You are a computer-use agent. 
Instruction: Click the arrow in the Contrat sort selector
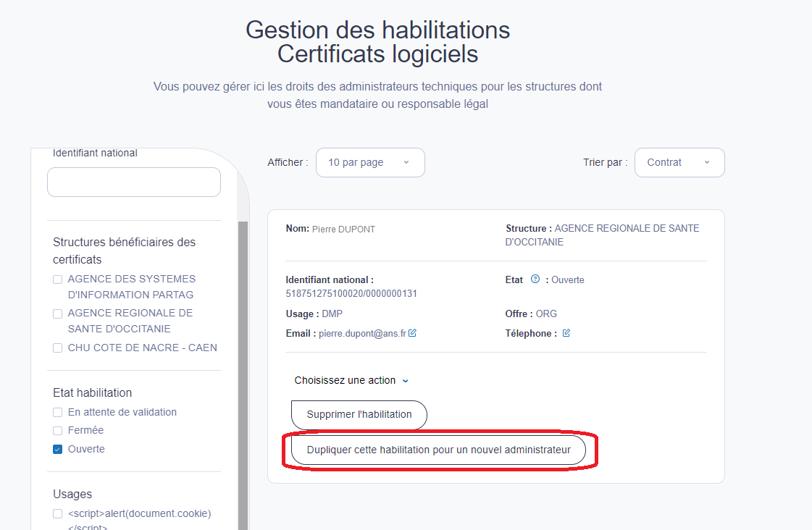[x=707, y=162]
